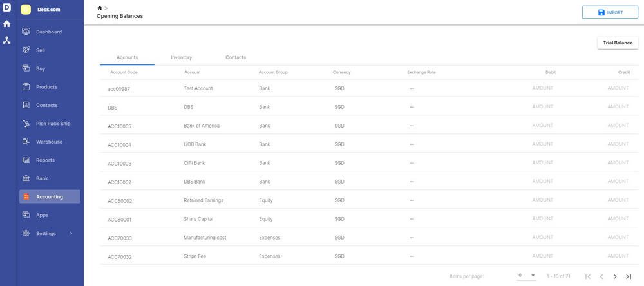Switch to the Inventory tab
Screen dimensions: 644x286
click(x=181, y=57)
